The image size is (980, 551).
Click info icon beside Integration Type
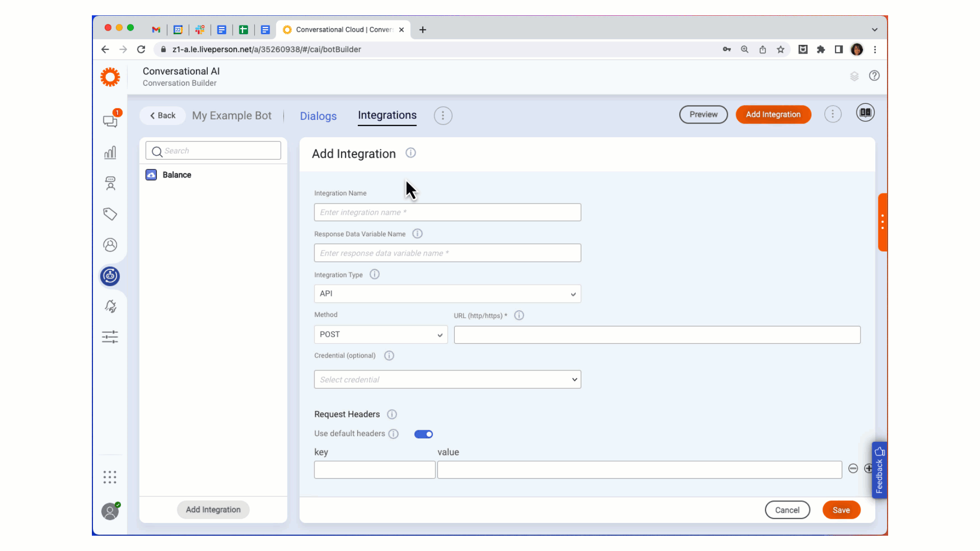[x=375, y=274]
